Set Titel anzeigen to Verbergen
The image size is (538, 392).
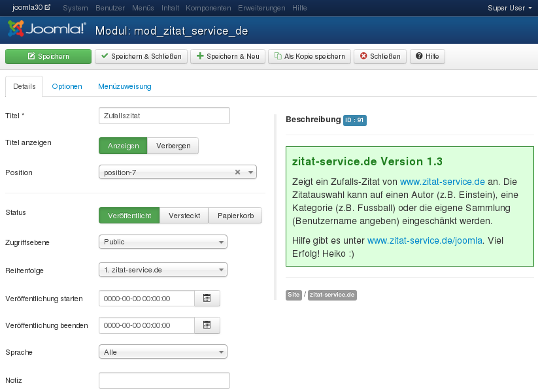173,146
